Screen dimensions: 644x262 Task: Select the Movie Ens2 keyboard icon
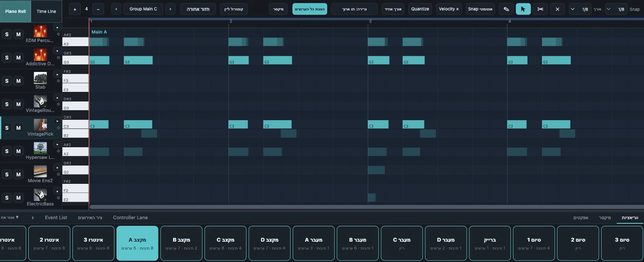pyautogui.click(x=40, y=171)
